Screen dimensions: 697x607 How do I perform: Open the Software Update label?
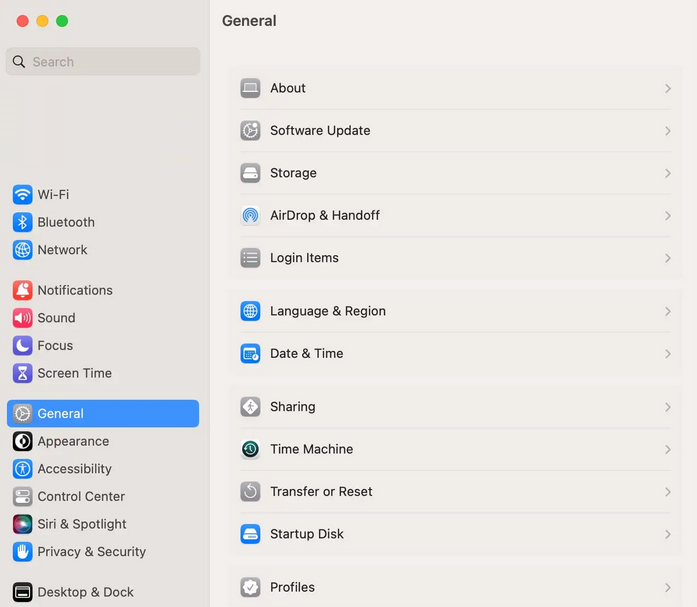point(320,131)
